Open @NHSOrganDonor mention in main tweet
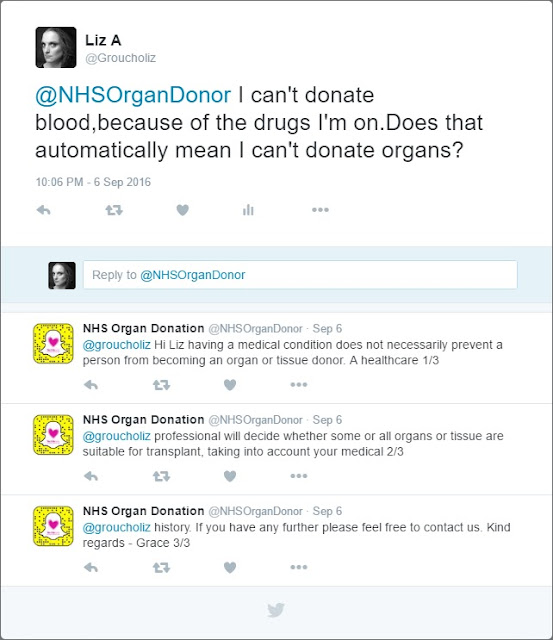The width and height of the screenshot is (553, 640). click(133, 95)
